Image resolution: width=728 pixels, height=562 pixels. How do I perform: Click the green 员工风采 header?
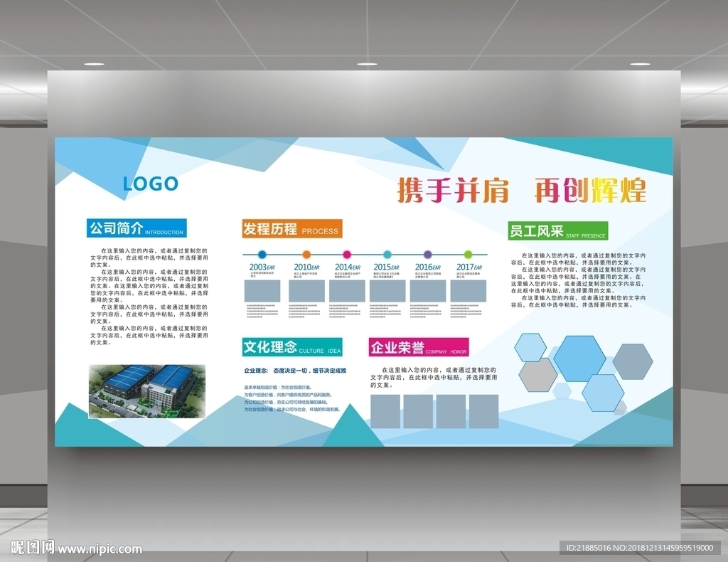557,230
